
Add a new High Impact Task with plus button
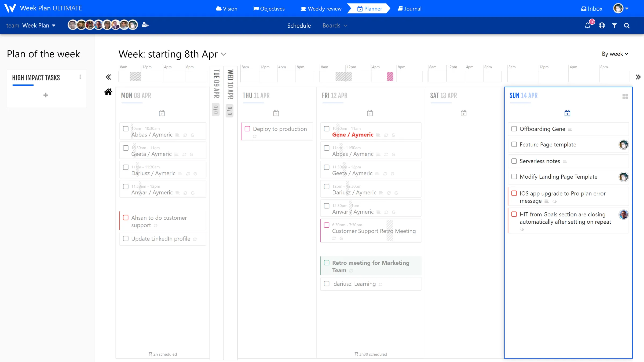tap(46, 95)
